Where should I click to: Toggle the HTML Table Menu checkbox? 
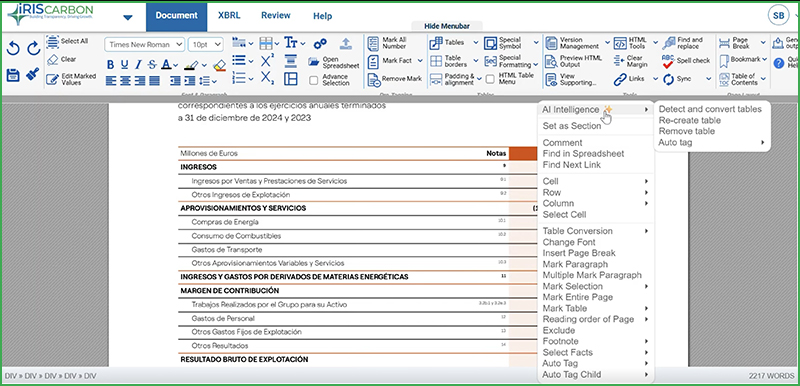click(490, 79)
